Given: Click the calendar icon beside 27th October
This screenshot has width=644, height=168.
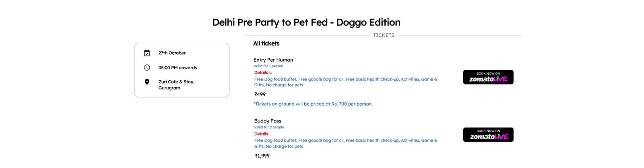Looking at the screenshot, I should point(147,53).
